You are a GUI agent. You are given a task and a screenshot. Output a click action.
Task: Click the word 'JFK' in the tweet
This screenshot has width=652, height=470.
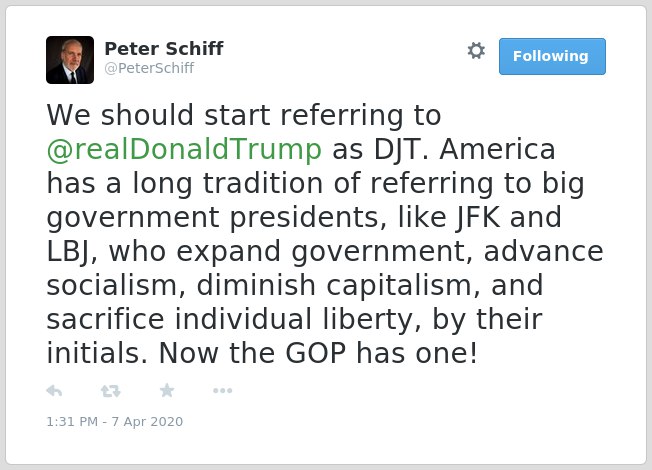(x=478, y=218)
